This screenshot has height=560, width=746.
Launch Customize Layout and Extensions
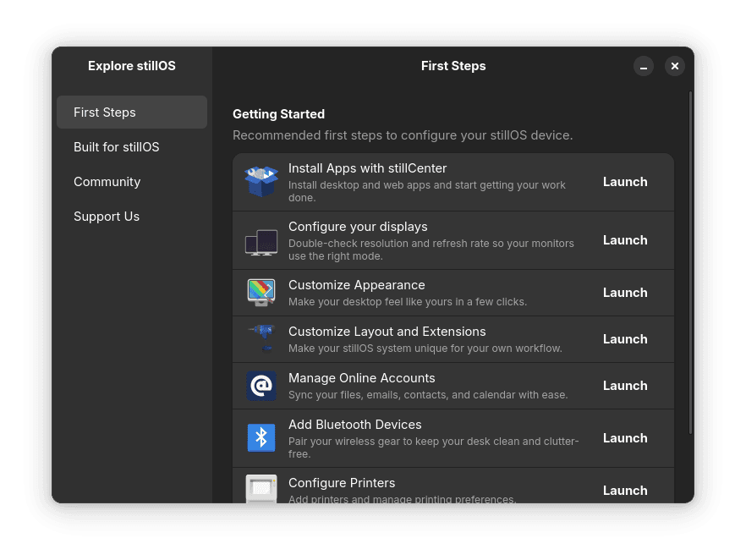pos(625,339)
